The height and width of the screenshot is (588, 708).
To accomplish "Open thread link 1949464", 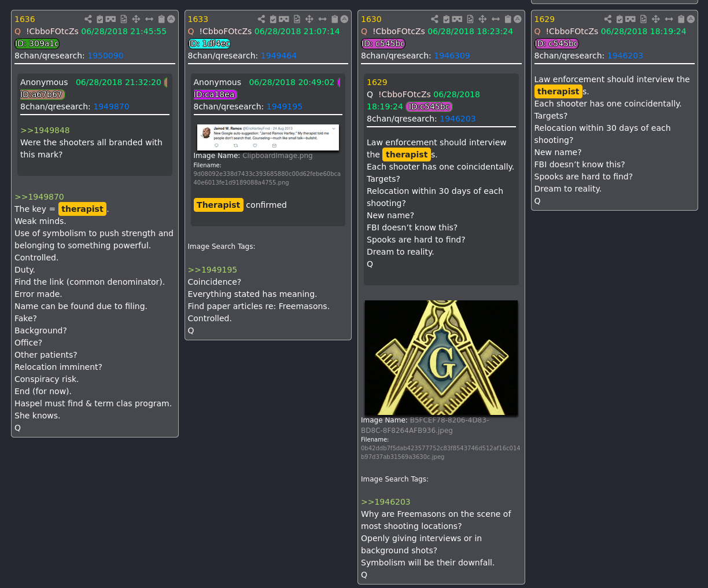I will (x=279, y=56).
